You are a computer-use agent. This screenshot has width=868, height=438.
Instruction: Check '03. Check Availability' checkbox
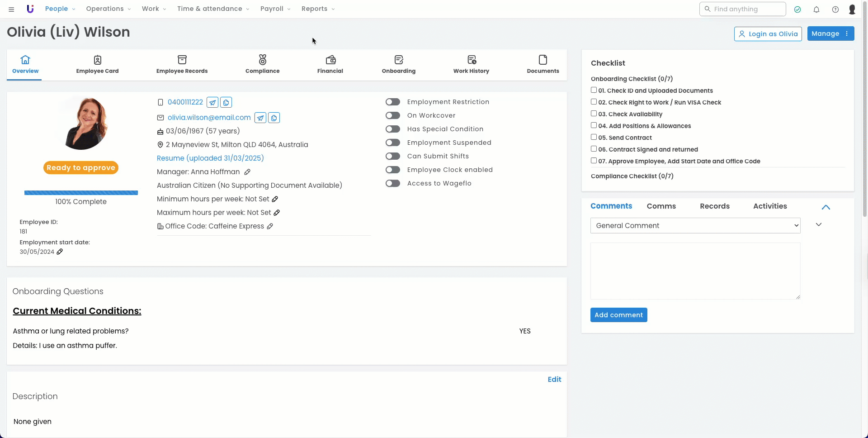point(594,114)
